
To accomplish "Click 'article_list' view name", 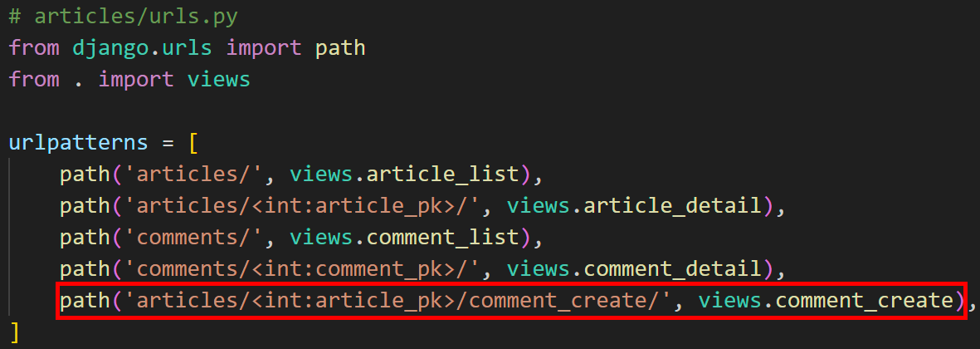I will [442, 174].
